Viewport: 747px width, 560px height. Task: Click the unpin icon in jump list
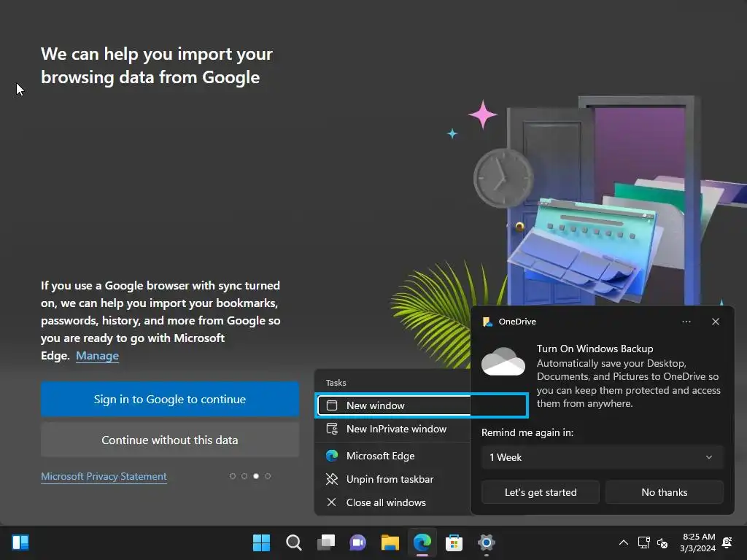tap(332, 479)
